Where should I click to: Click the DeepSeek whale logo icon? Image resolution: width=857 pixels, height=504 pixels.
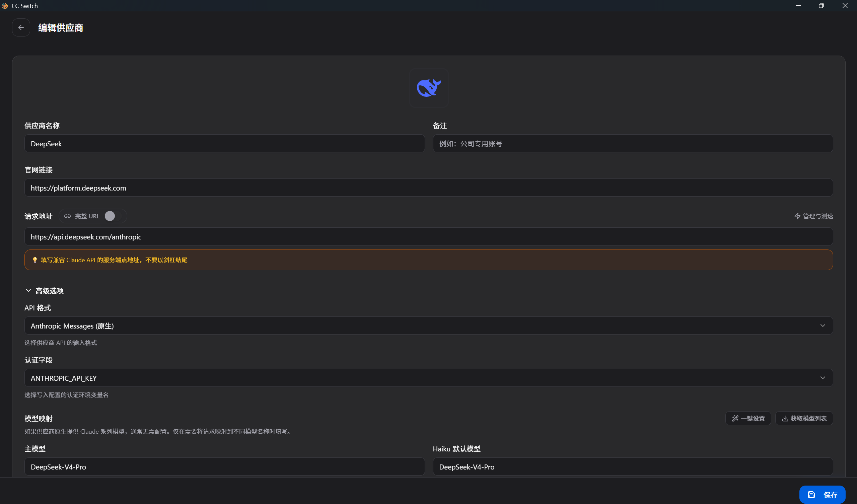(429, 88)
